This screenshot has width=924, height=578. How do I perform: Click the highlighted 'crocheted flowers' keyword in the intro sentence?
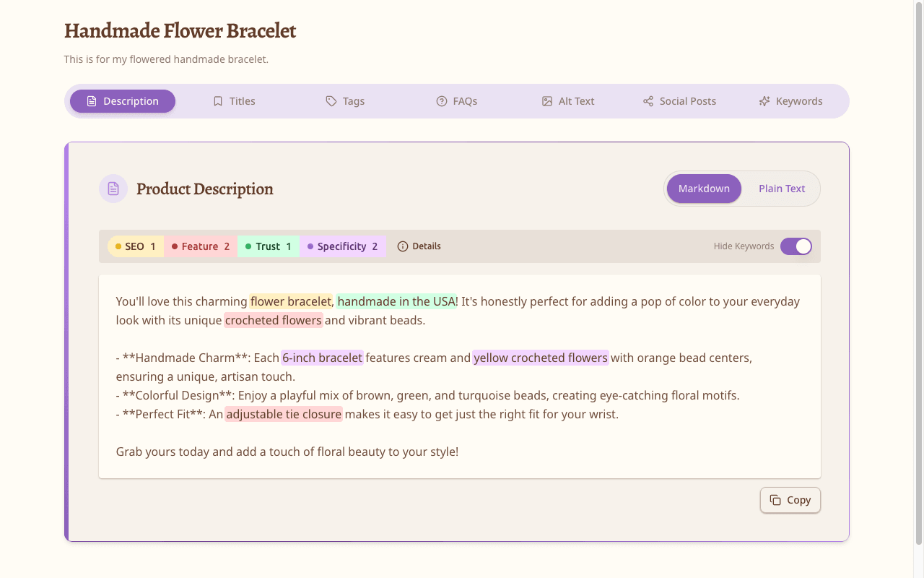pyautogui.click(x=274, y=320)
